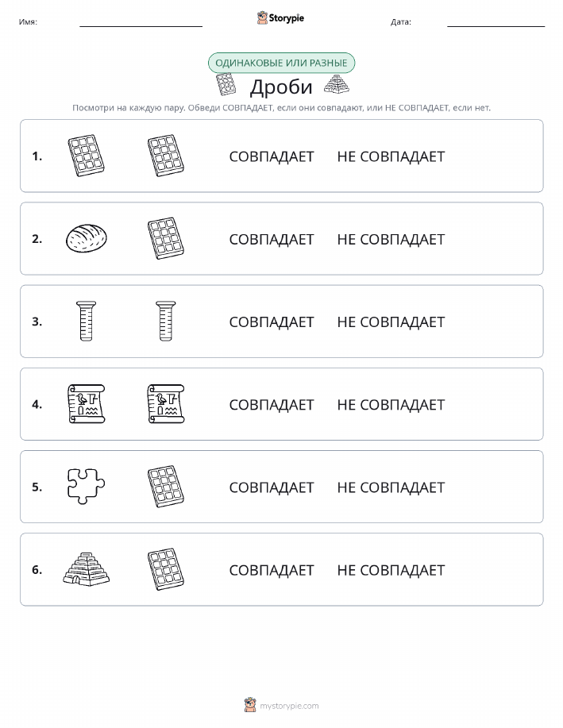
Task: Select СОВПАДАЕТ for row 1
Action: (x=272, y=156)
